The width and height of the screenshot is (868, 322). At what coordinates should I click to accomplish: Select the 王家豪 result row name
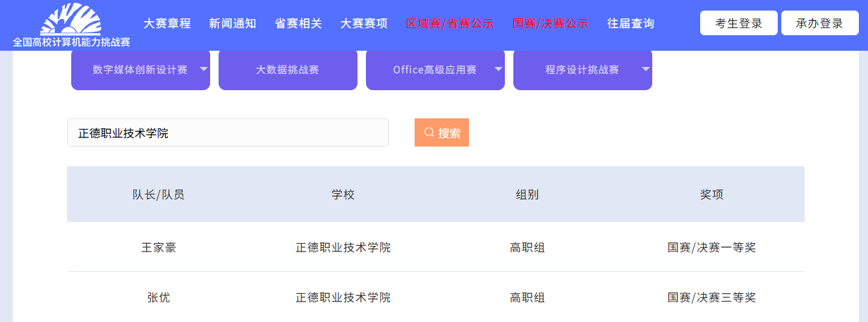click(x=159, y=247)
